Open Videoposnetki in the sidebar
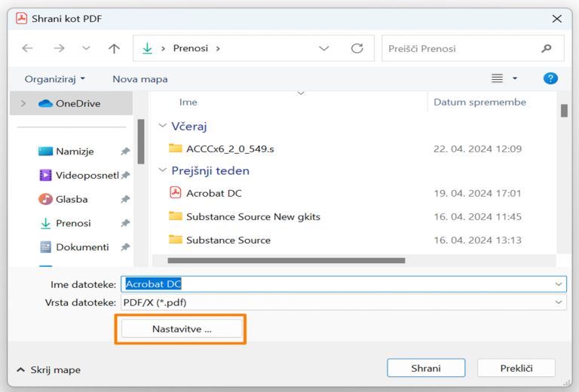 click(87, 175)
